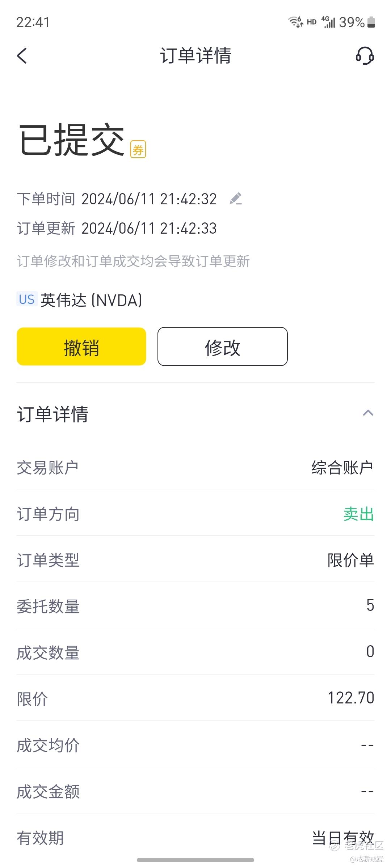Viewport: 391px width, 868px height.
Task: Tap the 4G signal strength icon
Action: coord(328,22)
